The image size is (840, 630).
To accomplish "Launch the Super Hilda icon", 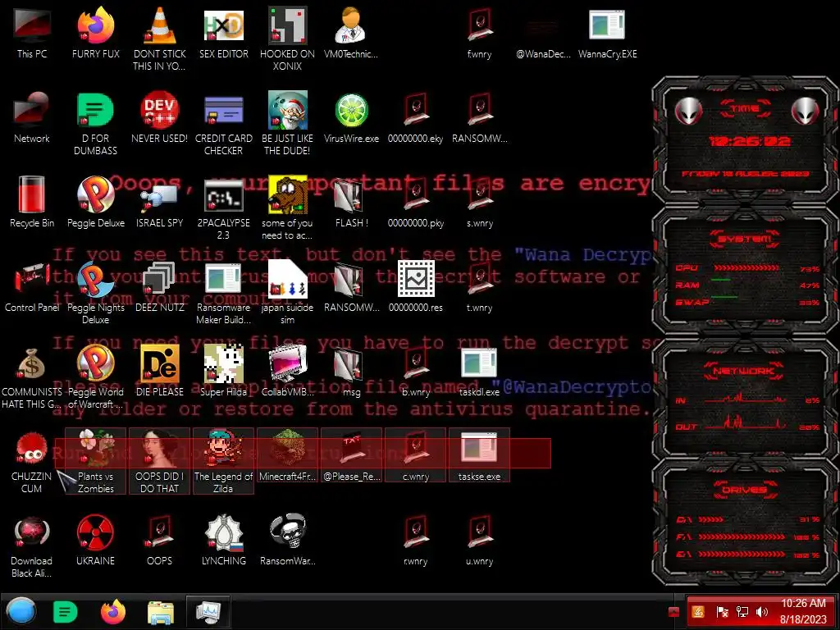I will tap(223, 372).
